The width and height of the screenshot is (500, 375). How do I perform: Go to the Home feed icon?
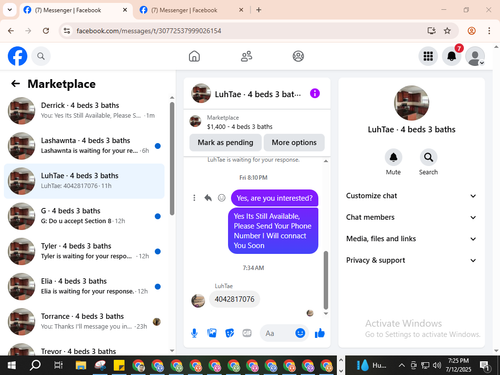pos(194,56)
